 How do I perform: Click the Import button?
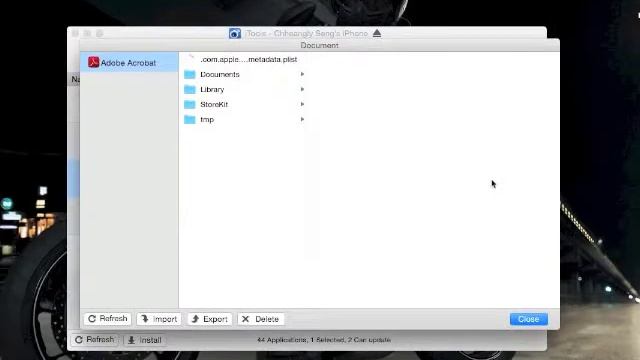159,319
